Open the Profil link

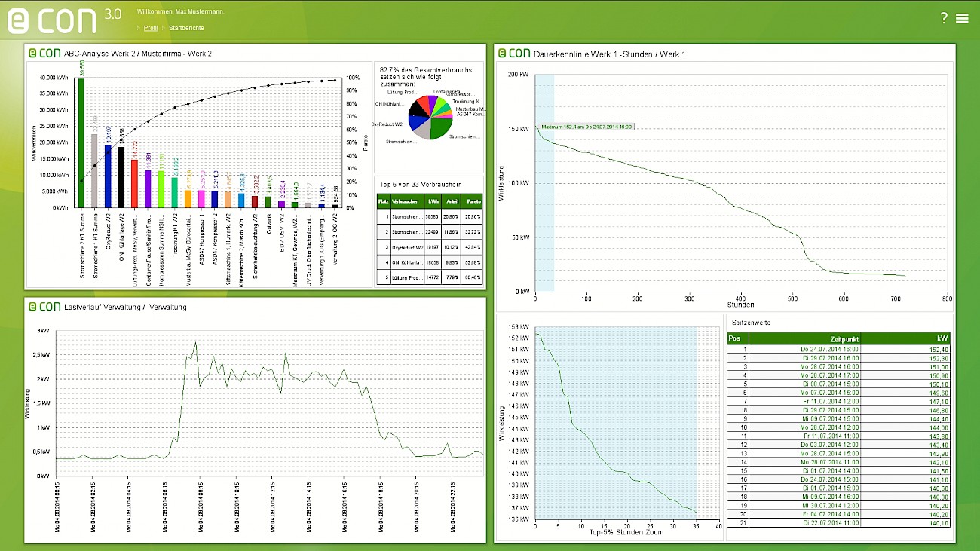click(151, 28)
